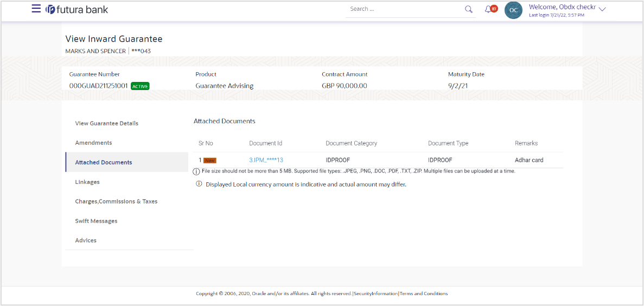This screenshot has height=306, width=644.
Task: Click the Document Category column header
Action: coord(351,143)
